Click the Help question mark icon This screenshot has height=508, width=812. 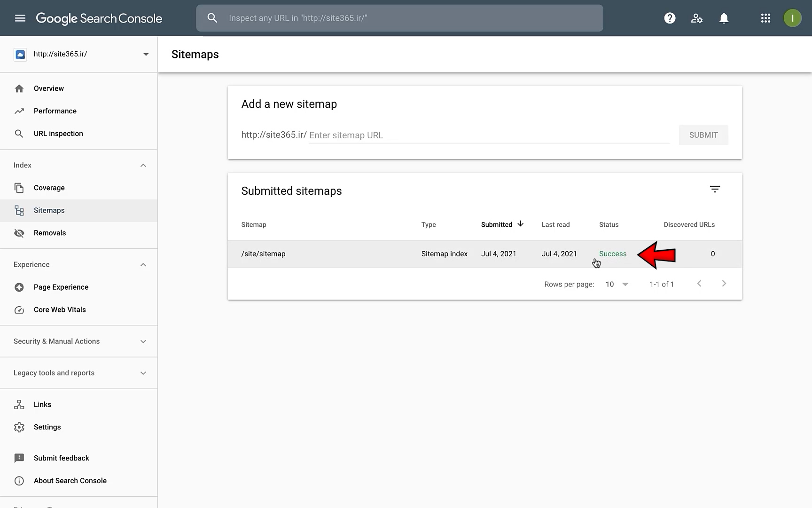pos(670,18)
